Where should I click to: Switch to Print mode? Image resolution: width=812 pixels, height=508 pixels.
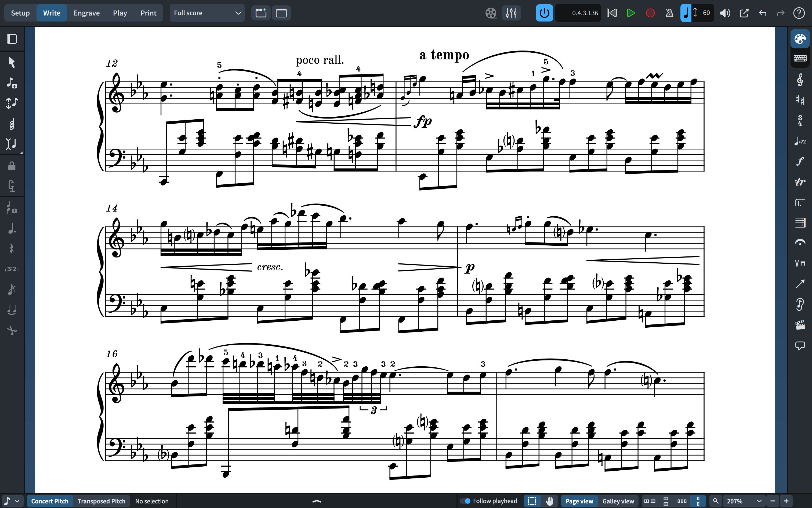click(148, 13)
